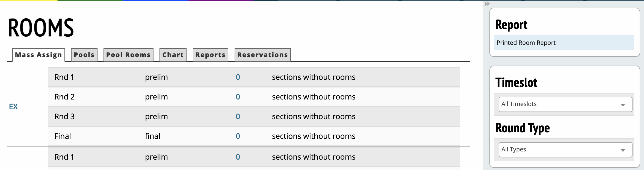Open the Pool Rooms tab
644x170 pixels.
click(128, 55)
